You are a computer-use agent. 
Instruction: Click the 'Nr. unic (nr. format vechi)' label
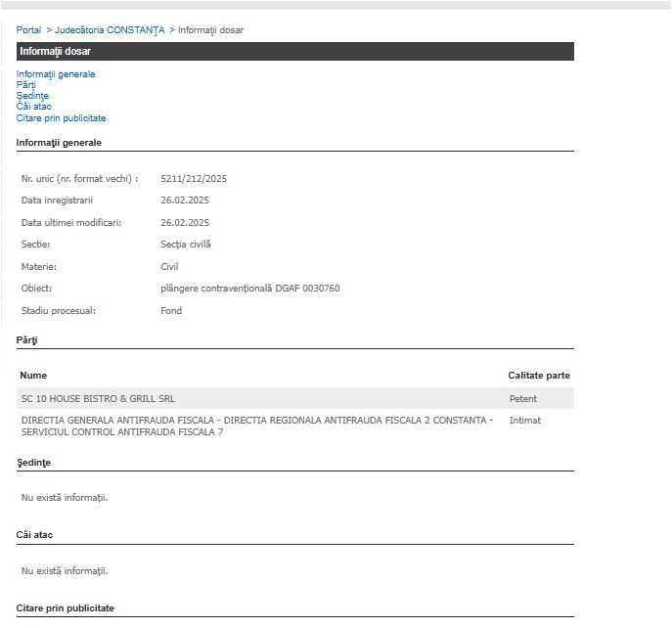tap(79, 179)
